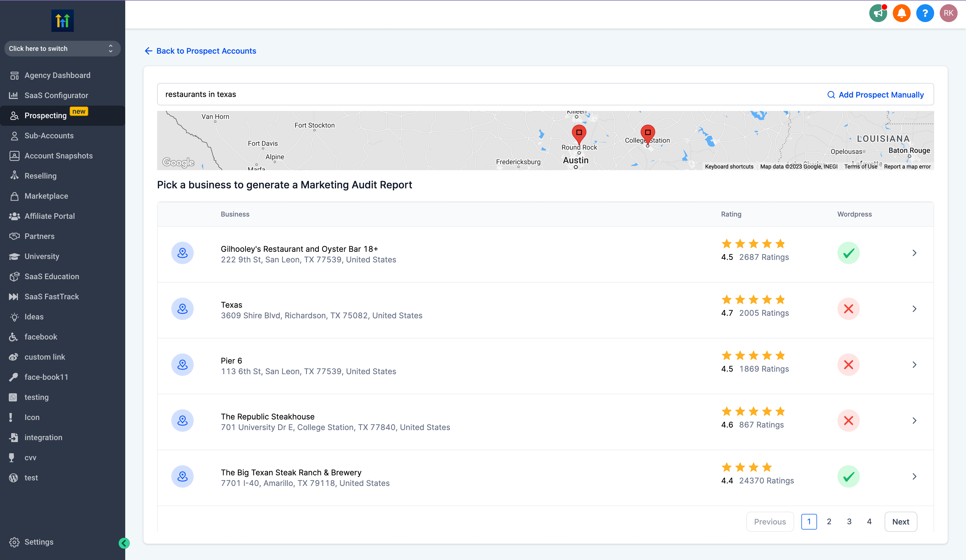Image resolution: width=966 pixels, height=560 pixels.
Task: Click WordPress checkmark for Big Texan Steak Ranch
Action: [x=848, y=476]
